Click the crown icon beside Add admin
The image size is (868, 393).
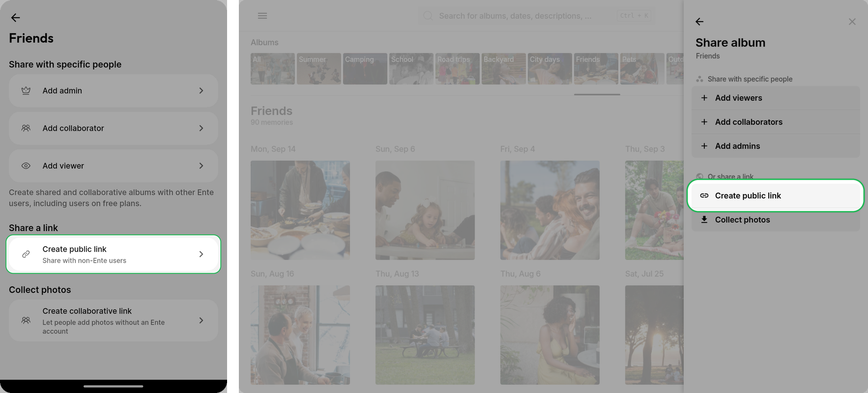click(x=26, y=91)
